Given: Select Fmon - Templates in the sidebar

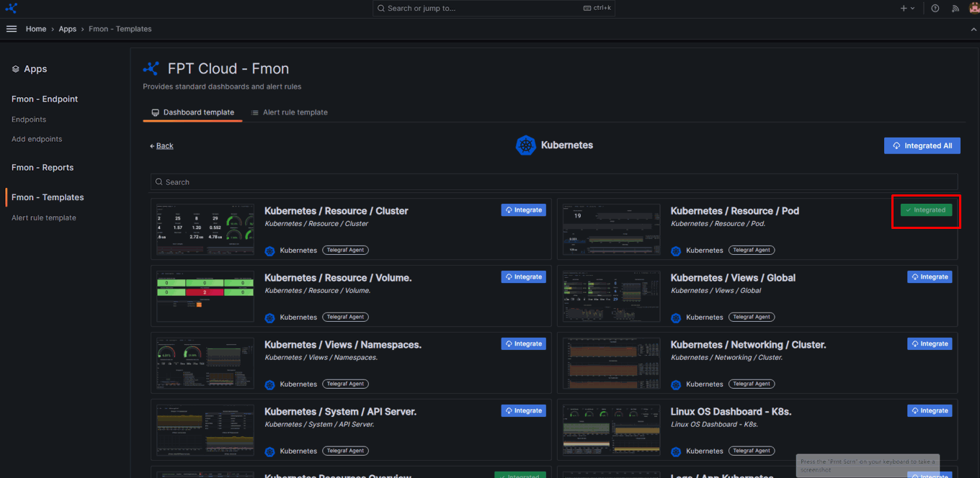Looking at the screenshot, I should 48,197.
